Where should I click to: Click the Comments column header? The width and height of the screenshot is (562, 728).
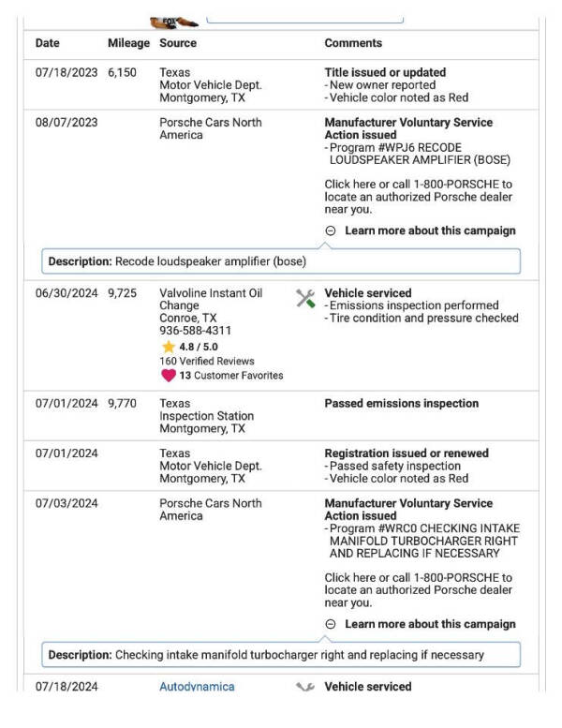click(353, 43)
